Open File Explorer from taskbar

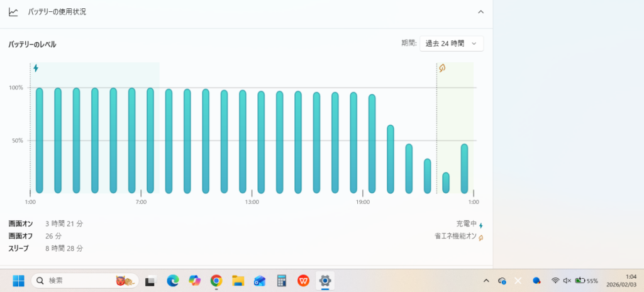click(238, 281)
